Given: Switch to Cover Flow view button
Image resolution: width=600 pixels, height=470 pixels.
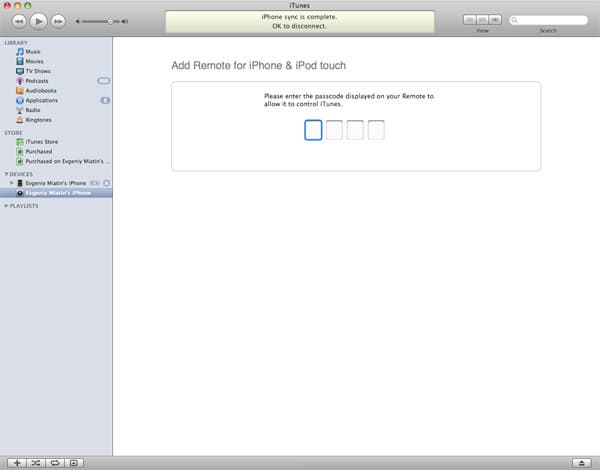Looking at the screenshot, I should 495,20.
